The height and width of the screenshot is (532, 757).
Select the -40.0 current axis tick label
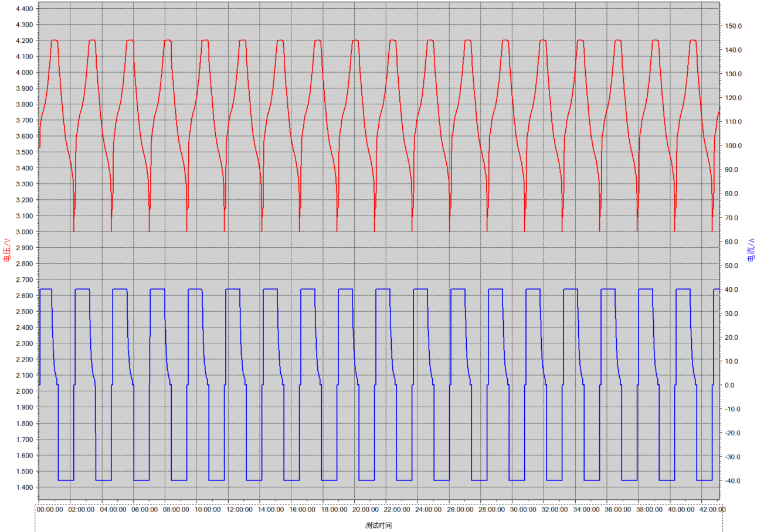coord(734,481)
